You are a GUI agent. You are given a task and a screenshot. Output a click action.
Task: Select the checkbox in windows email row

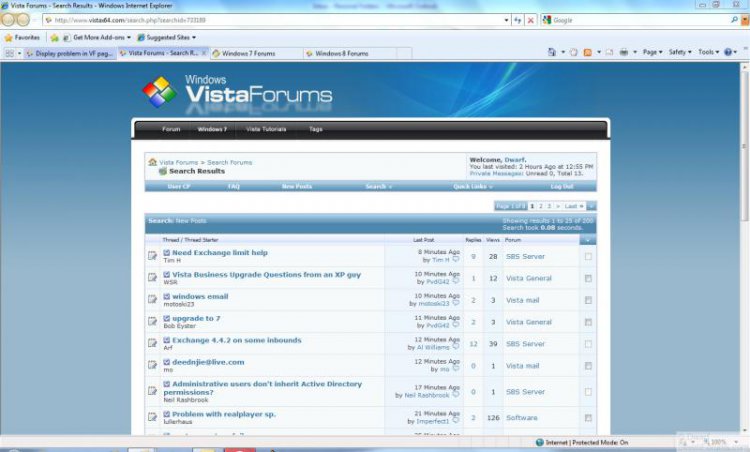click(588, 300)
